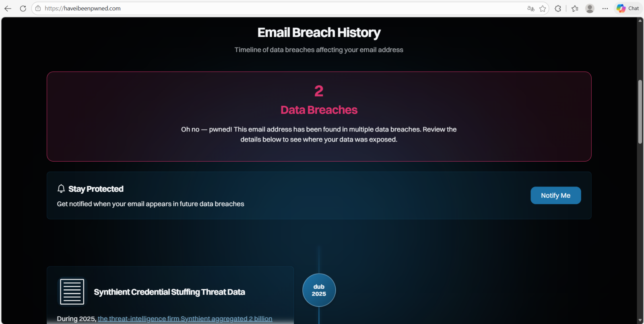Open the browser Extensions menu
The image size is (644, 324).
click(x=558, y=8)
